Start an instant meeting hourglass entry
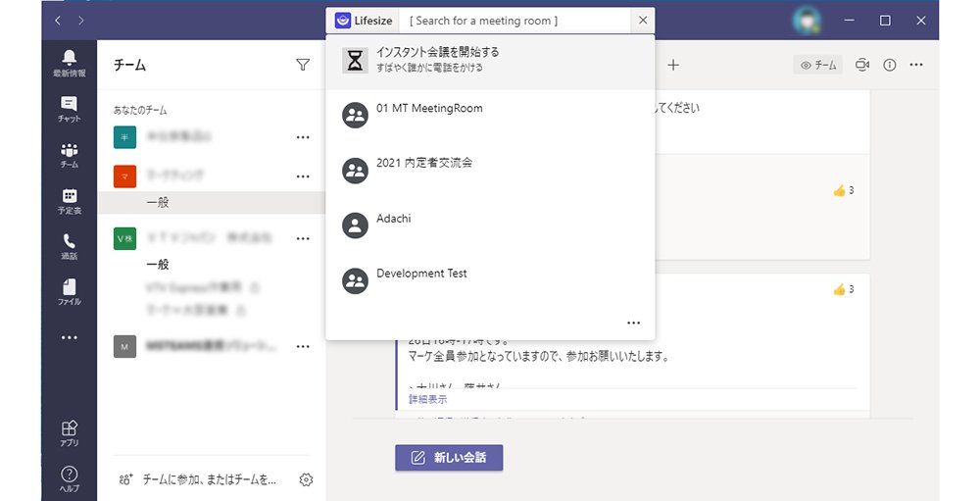The image size is (980, 501). tap(491, 62)
